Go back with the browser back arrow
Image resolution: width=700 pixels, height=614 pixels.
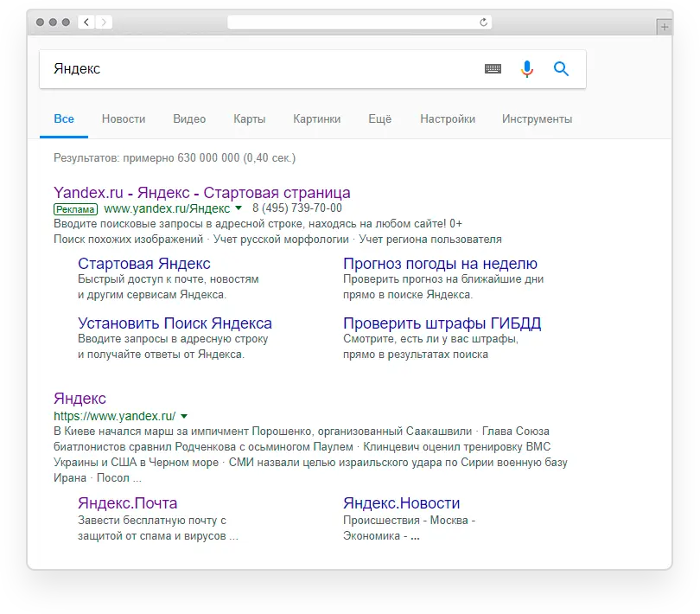point(86,22)
